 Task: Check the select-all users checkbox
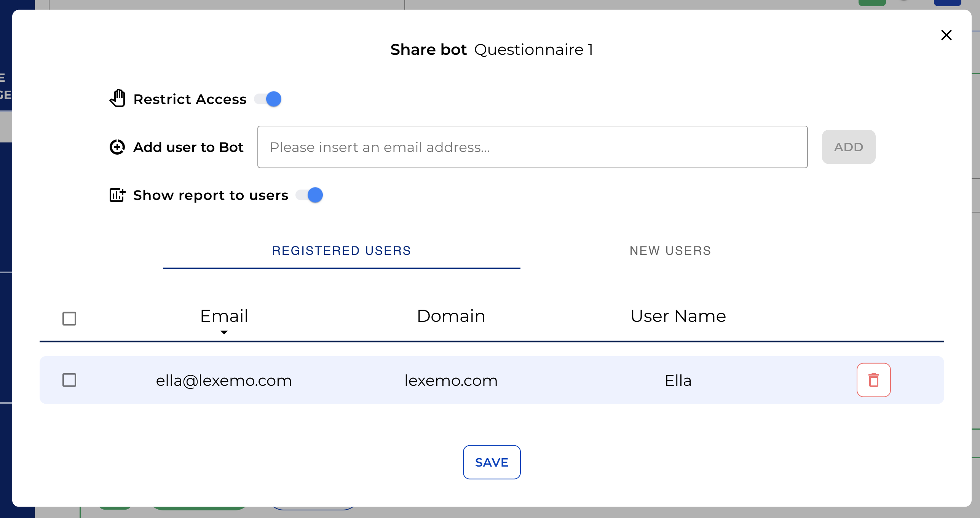[69, 318]
